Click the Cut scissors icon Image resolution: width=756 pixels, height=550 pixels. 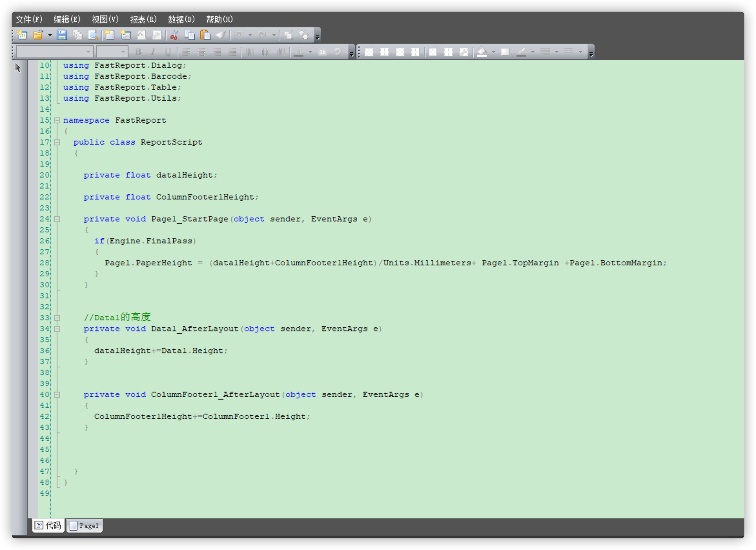(x=174, y=35)
